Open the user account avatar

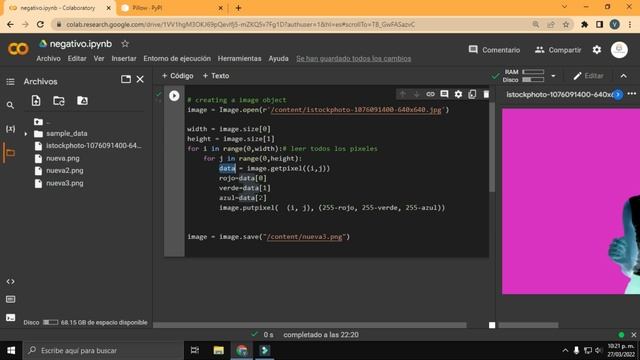[619, 50]
